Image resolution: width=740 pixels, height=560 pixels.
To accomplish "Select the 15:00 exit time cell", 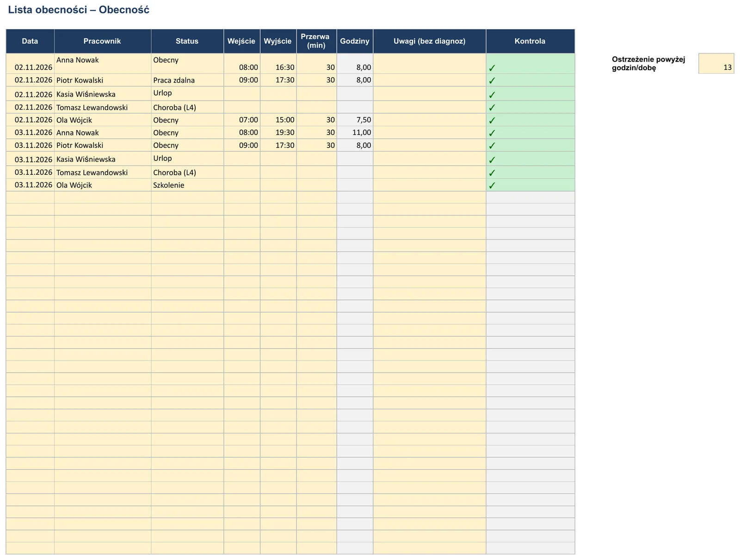I will (278, 120).
